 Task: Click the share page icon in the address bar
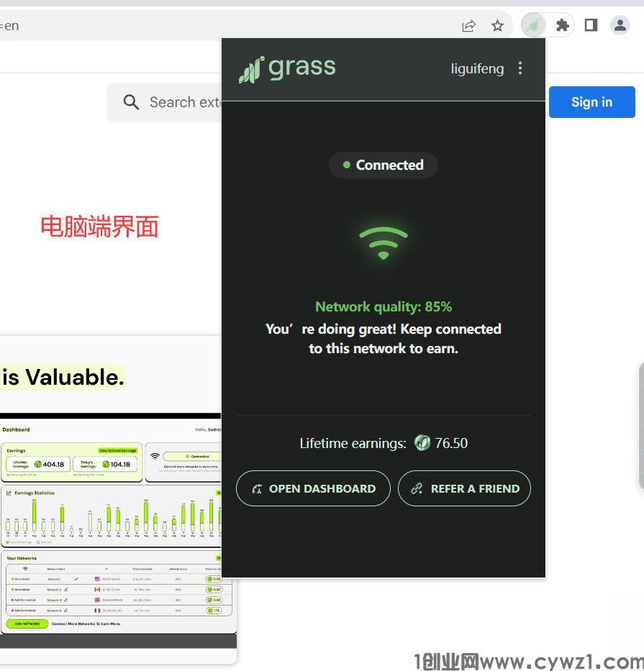tap(469, 26)
